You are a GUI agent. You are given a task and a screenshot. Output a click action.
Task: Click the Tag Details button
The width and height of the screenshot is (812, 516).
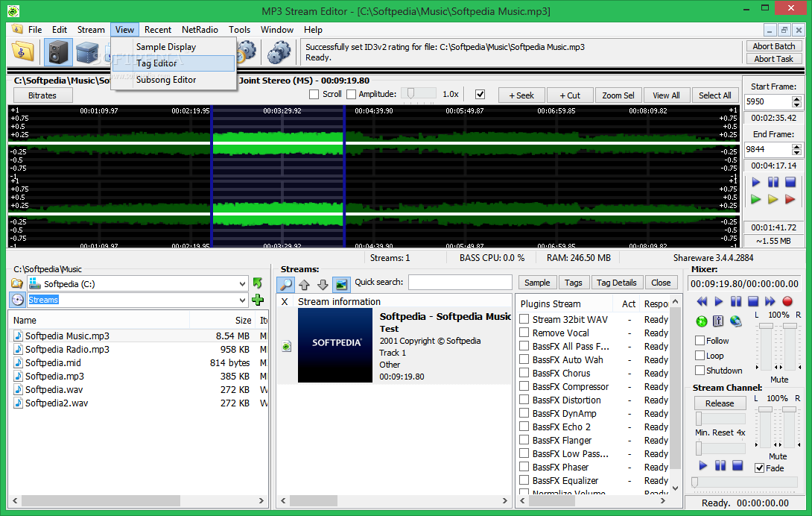[616, 283]
